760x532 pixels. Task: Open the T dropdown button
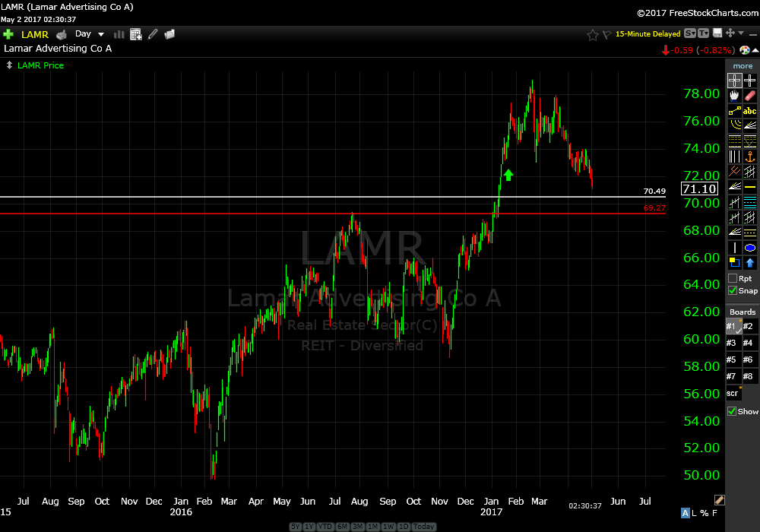pyautogui.click(x=703, y=33)
